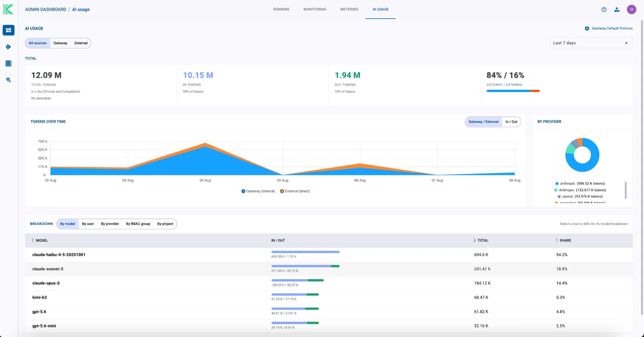Sort table by TOTAL column arrows
644x337 pixels.
coord(475,240)
